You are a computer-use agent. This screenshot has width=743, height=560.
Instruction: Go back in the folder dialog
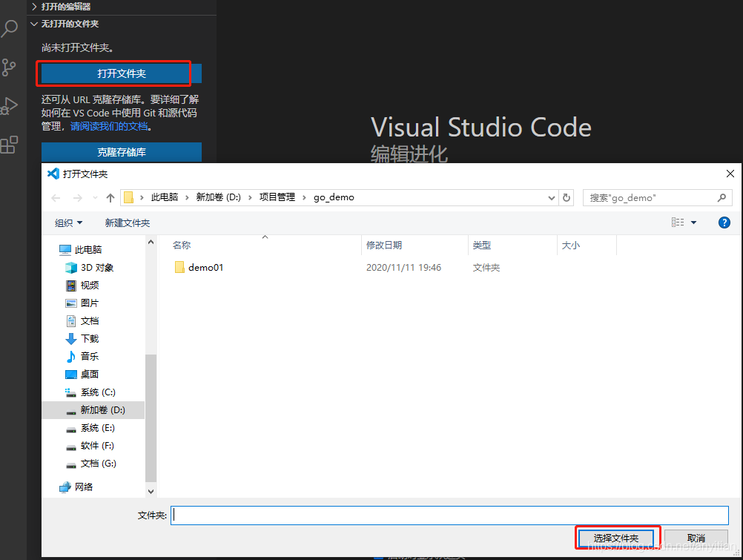[56, 198]
